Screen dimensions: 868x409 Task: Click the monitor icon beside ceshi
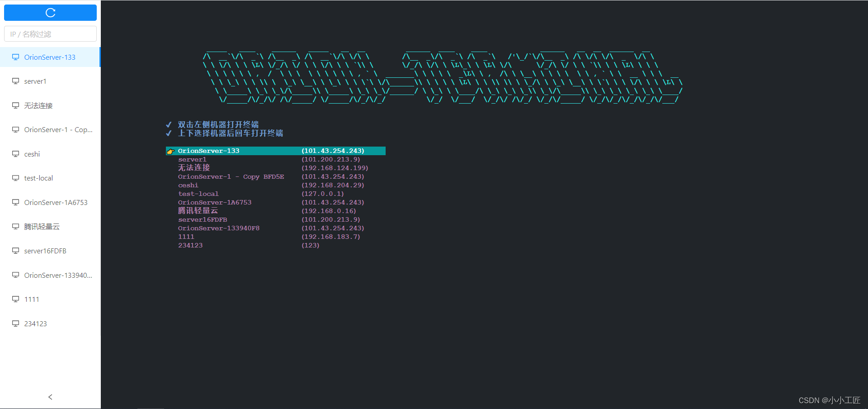click(16, 154)
